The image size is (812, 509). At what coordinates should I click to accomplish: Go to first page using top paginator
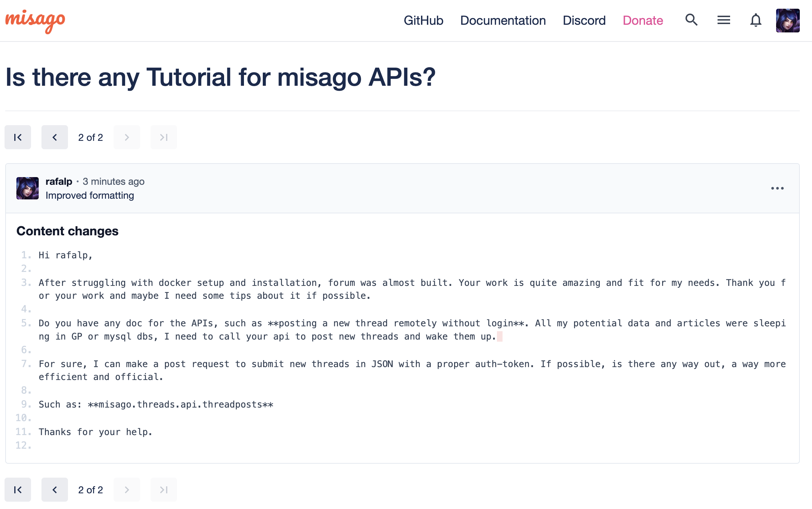click(x=18, y=137)
